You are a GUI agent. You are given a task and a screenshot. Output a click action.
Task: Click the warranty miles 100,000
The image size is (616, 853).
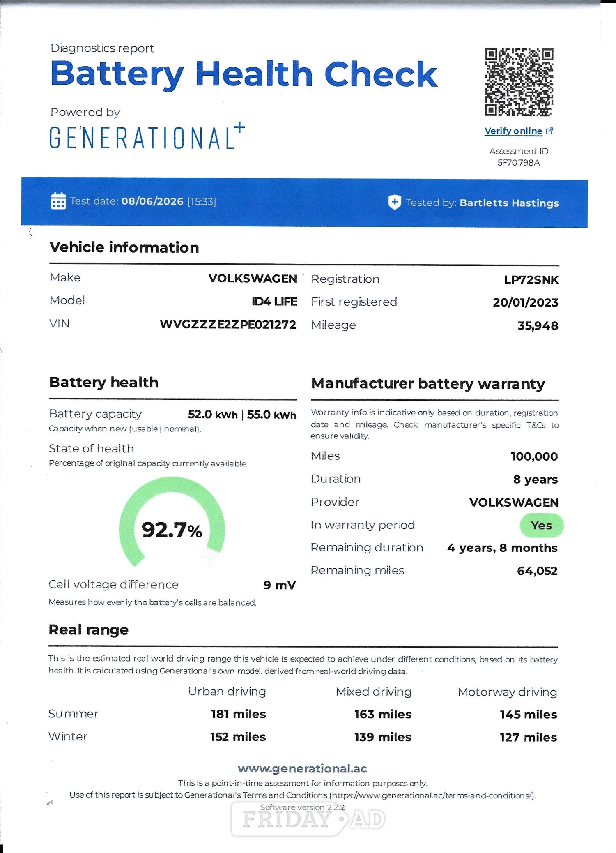point(534,456)
